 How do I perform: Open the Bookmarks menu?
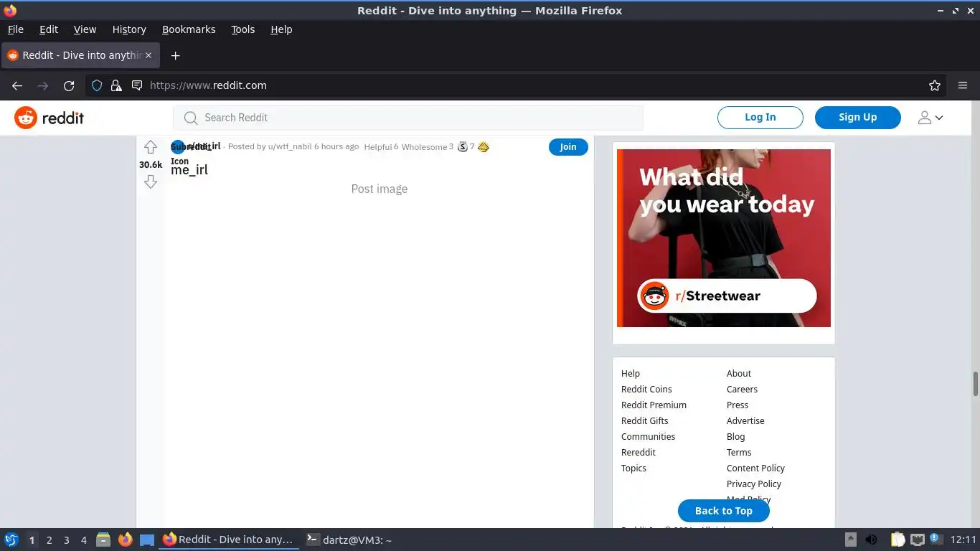[x=189, y=29]
